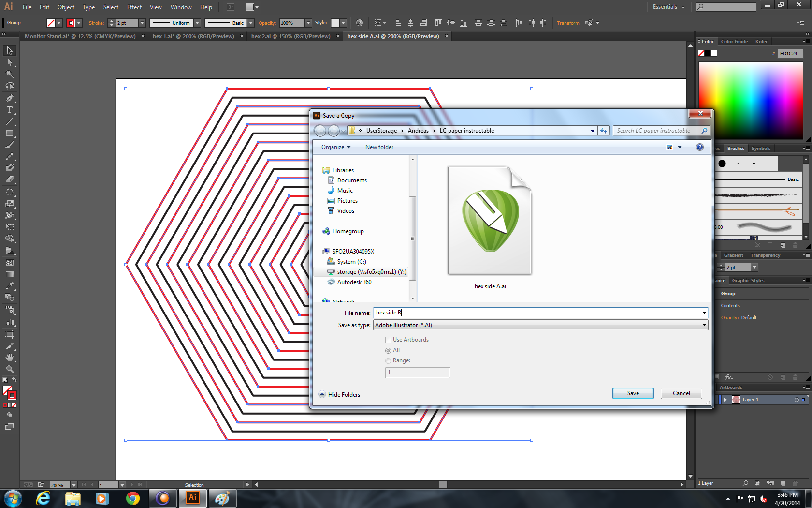Open the address bar path dropdown arrow
Image resolution: width=812 pixels, height=508 pixels.
tap(593, 131)
